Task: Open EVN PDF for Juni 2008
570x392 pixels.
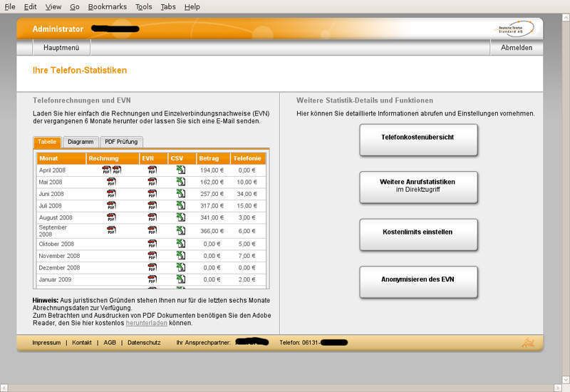Action: point(152,194)
